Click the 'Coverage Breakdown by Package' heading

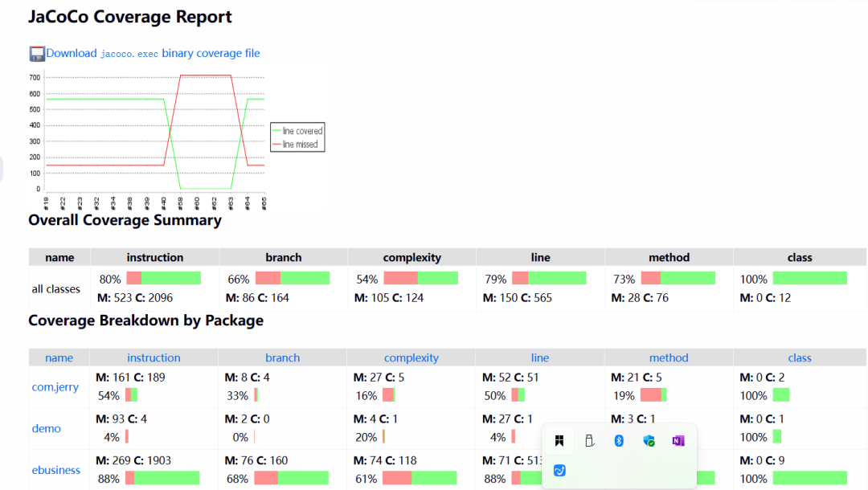[146, 321]
